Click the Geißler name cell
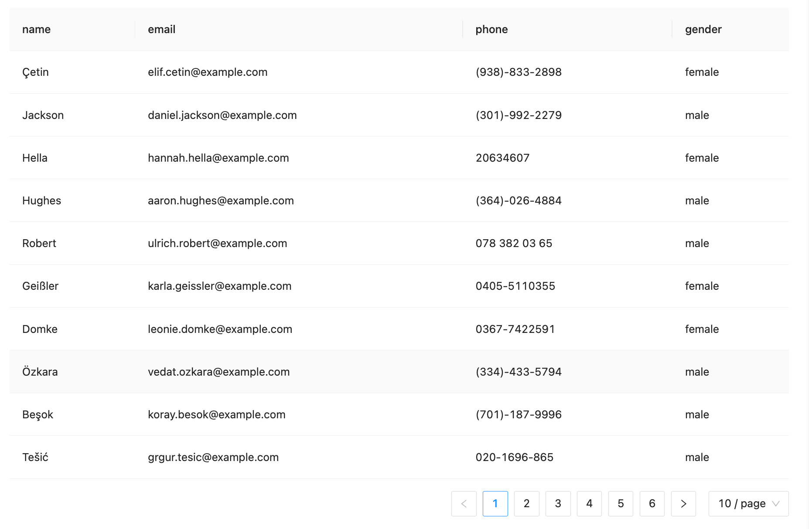This screenshot has width=812, height=529. pyautogui.click(x=41, y=286)
